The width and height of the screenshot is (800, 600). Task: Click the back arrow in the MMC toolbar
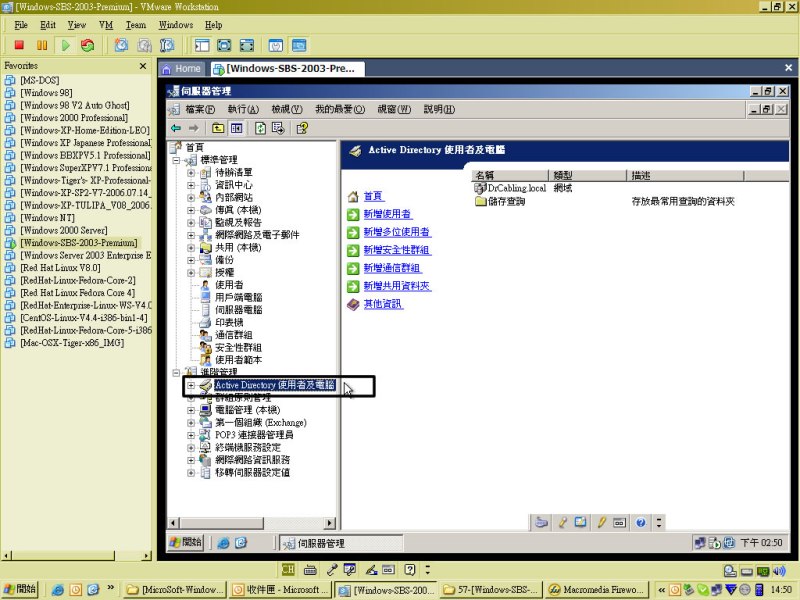pos(176,128)
